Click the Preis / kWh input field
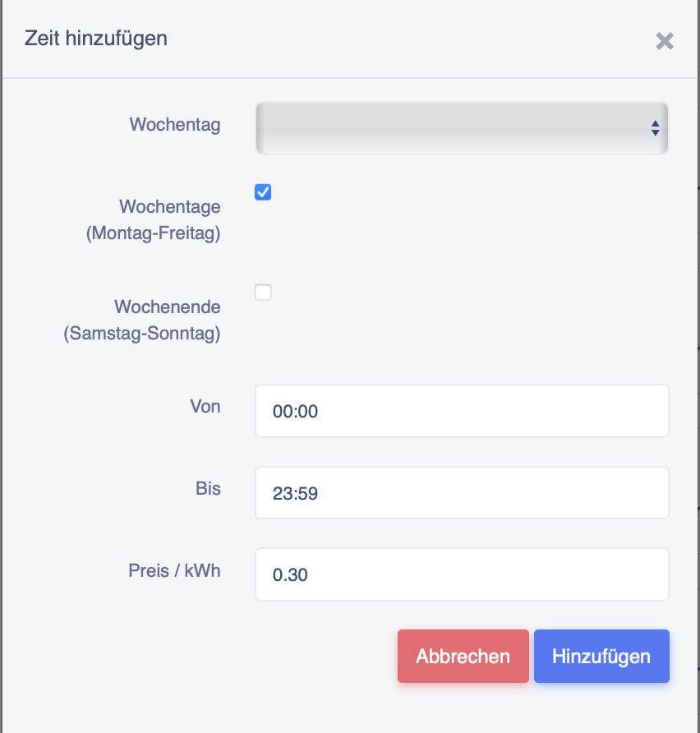This screenshot has width=700, height=733. click(461, 574)
